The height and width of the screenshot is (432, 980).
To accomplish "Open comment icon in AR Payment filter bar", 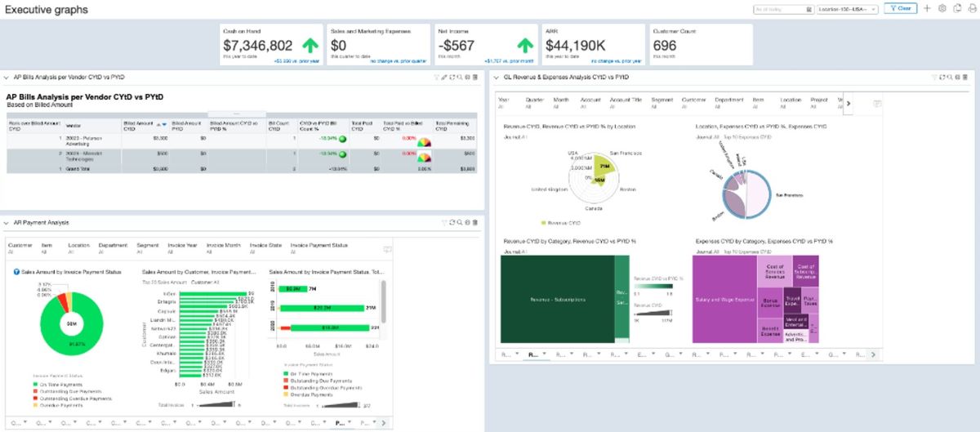I will [x=388, y=249].
